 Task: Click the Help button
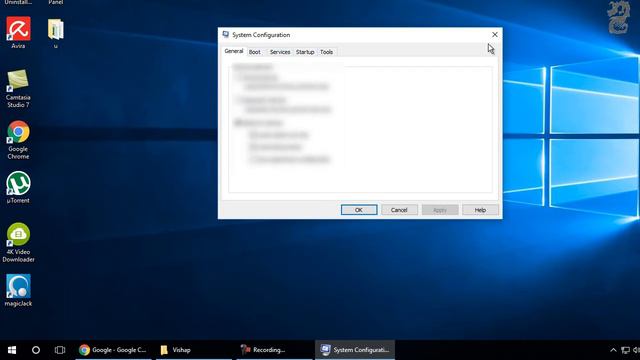point(480,210)
